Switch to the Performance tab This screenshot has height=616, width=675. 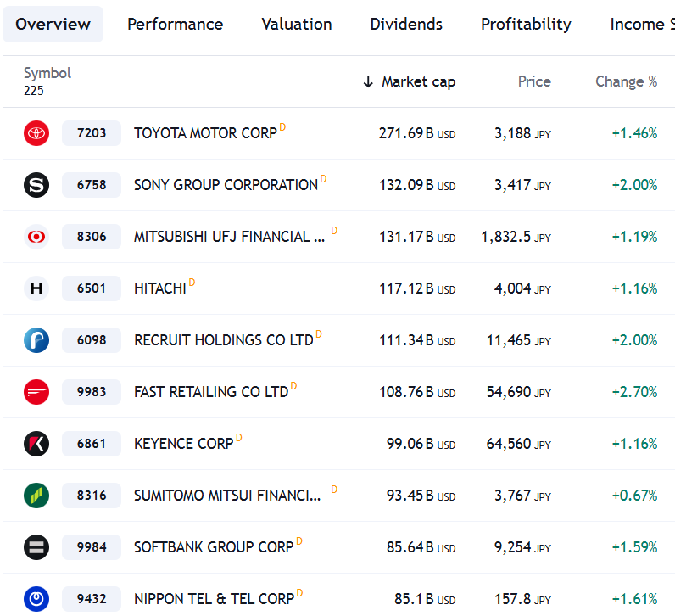click(175, 25)
